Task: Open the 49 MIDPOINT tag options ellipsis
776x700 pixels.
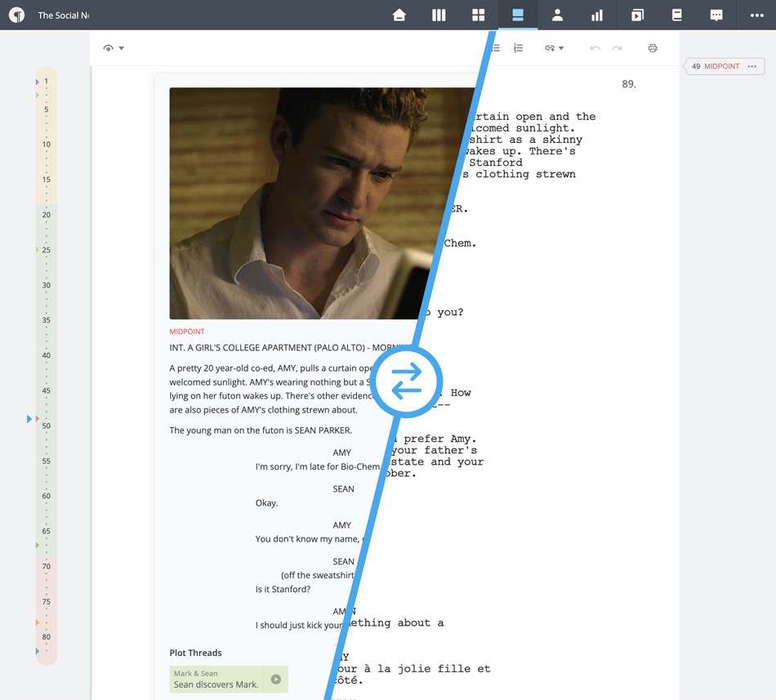Action: [752, 66]
